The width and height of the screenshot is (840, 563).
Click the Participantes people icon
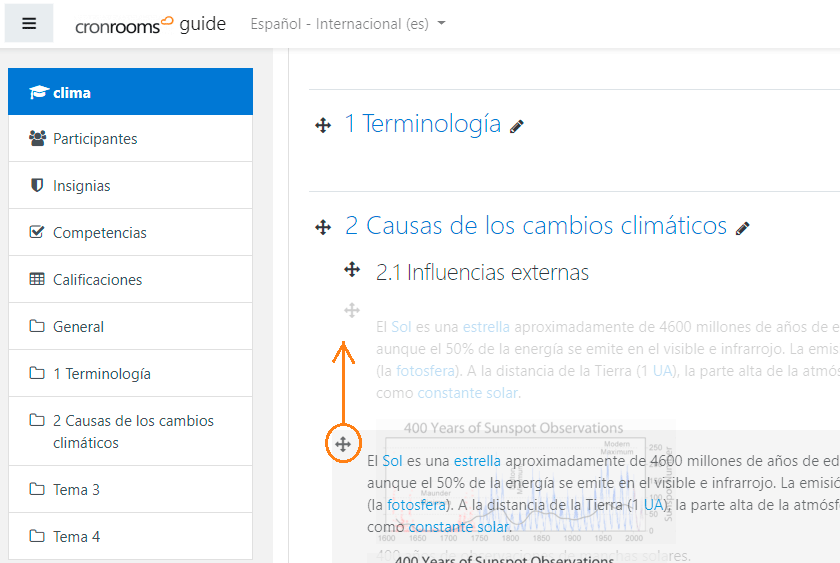pos(37,138)
